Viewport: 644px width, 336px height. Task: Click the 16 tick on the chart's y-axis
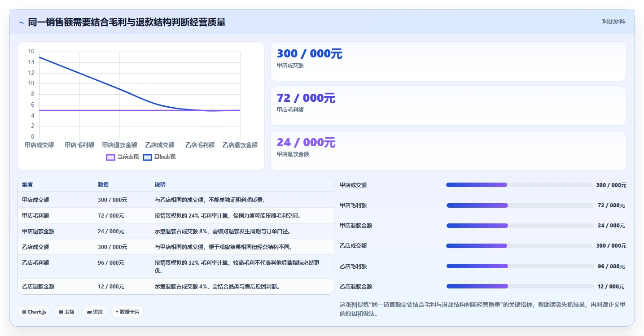click(31, 51)
